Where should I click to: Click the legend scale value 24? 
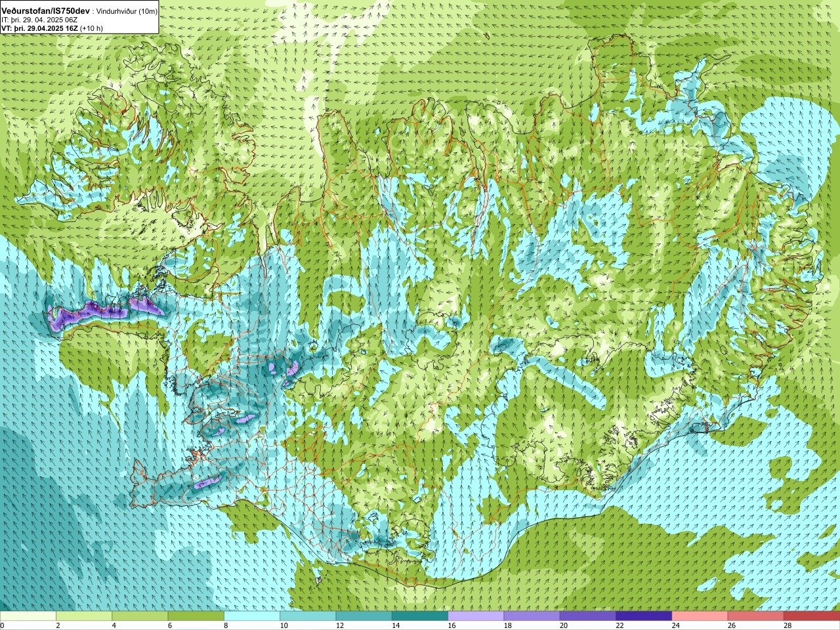click(x=675, y=625)
